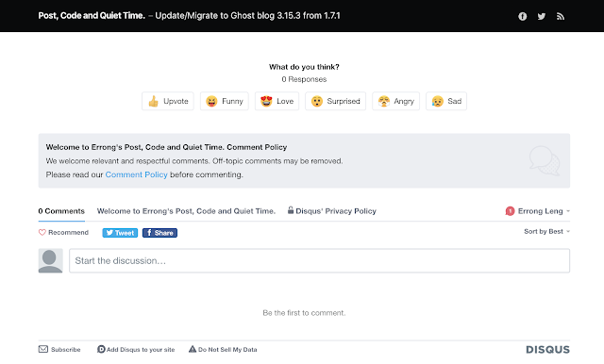
Task: Open the Facebook icon in header
Action: (522, 16)
